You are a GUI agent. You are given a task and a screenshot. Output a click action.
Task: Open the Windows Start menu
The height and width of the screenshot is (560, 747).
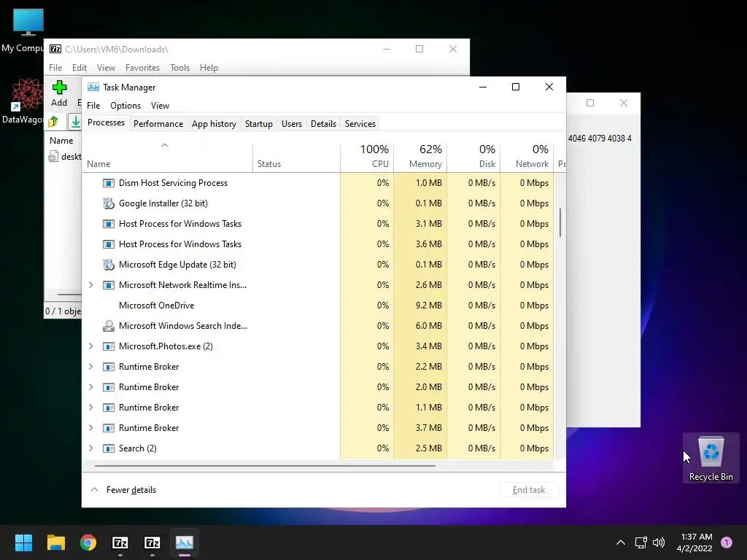coord(23,542)
